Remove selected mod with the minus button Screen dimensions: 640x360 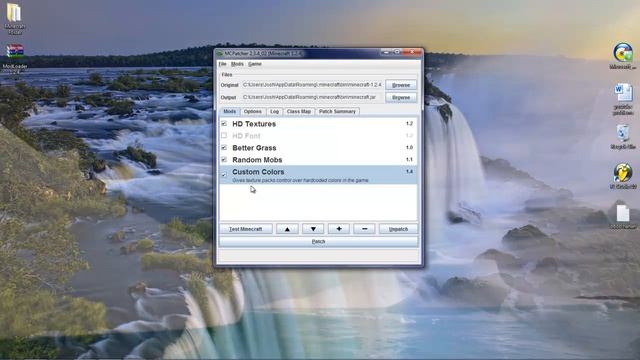click(x=364, y=229)
